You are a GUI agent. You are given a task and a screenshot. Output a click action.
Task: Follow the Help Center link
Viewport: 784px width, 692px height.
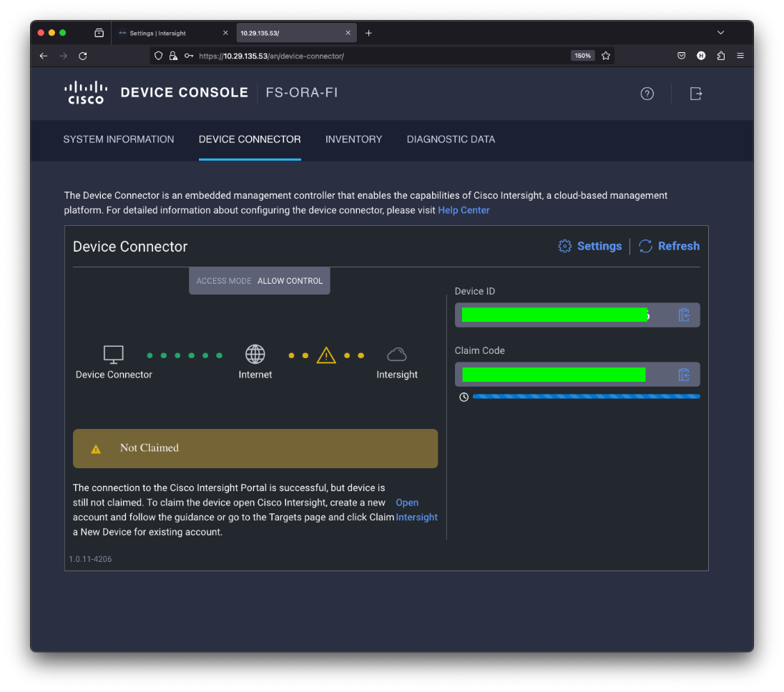pyautogui.click(x=464, y=210)
